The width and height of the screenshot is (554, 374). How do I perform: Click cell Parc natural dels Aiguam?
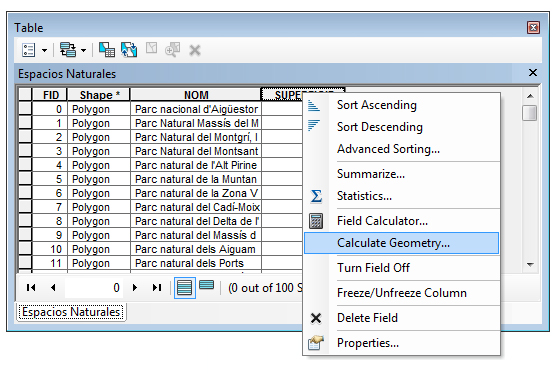click(196, 249)
